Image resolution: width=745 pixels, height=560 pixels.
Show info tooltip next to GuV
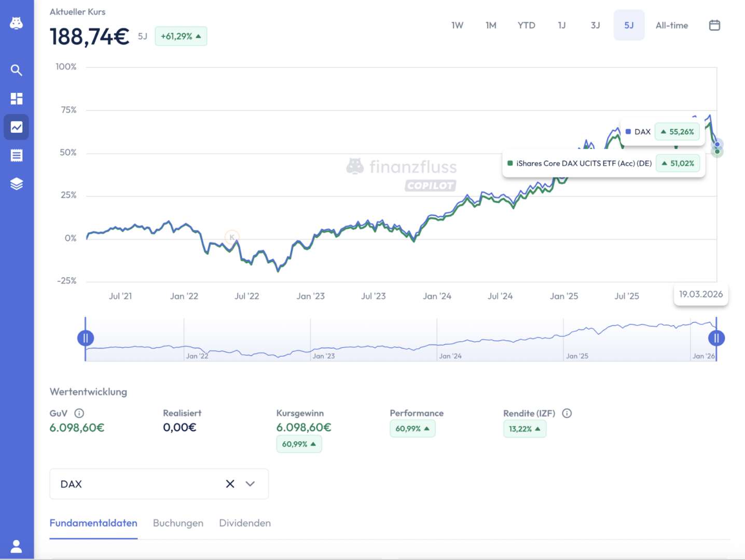coord(79,413)
